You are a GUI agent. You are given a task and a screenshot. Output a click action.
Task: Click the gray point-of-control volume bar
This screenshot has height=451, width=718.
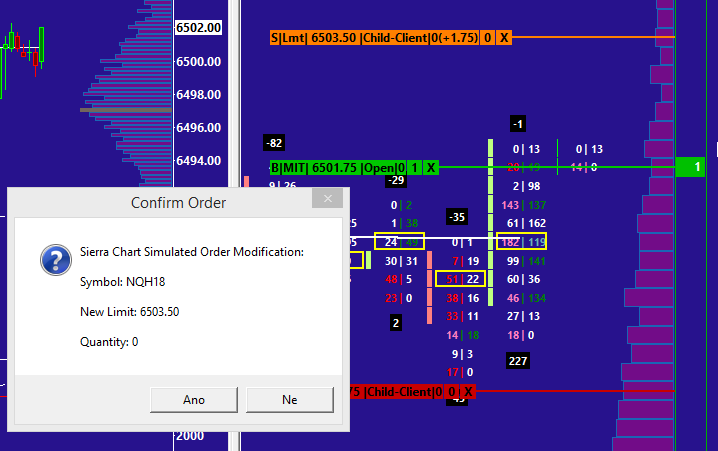click(126, 110)
